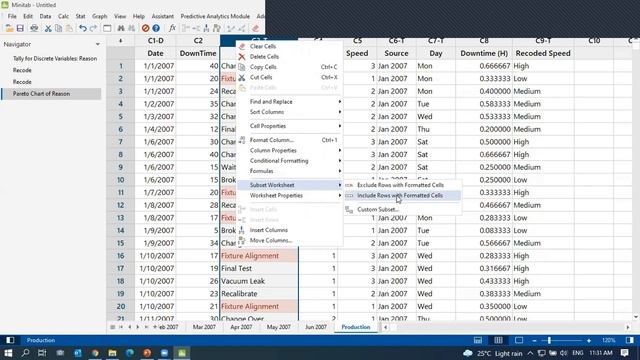
Task: Click the red Cancel icon in toolbar
Action: pos(145,28)
